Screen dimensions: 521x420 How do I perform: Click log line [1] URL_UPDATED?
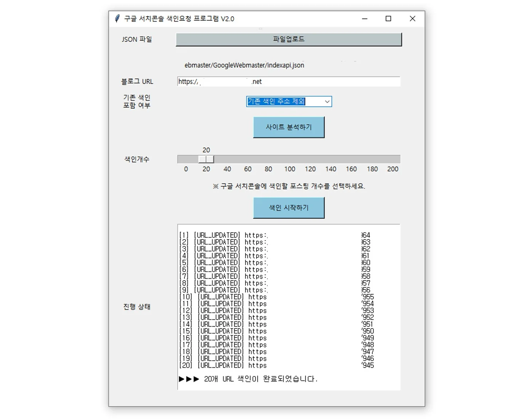(275, 236)
